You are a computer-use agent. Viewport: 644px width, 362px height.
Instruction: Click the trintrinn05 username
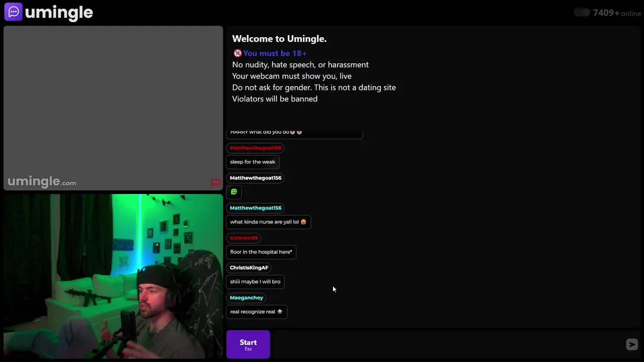[244, 238]
